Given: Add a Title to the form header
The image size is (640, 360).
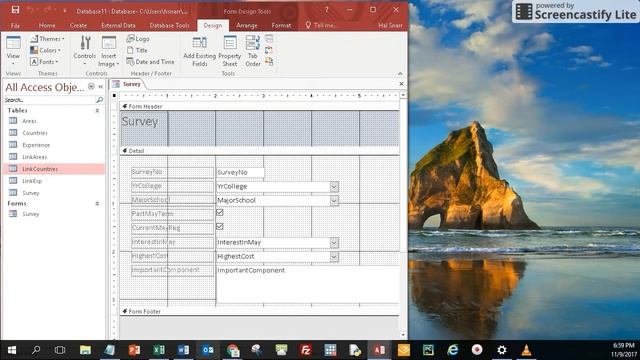Looking at the screenshot, I should pos(137,50).
